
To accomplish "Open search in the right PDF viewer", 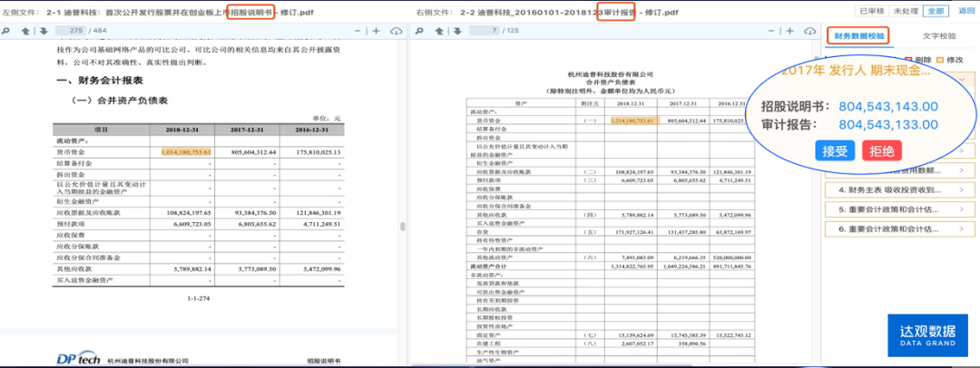I will click(x=419, y=31).
